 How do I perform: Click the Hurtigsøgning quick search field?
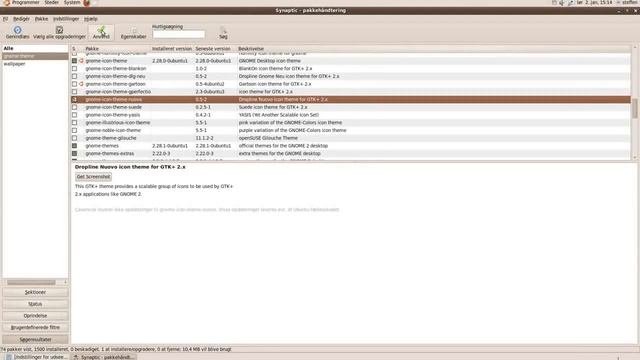178,34
